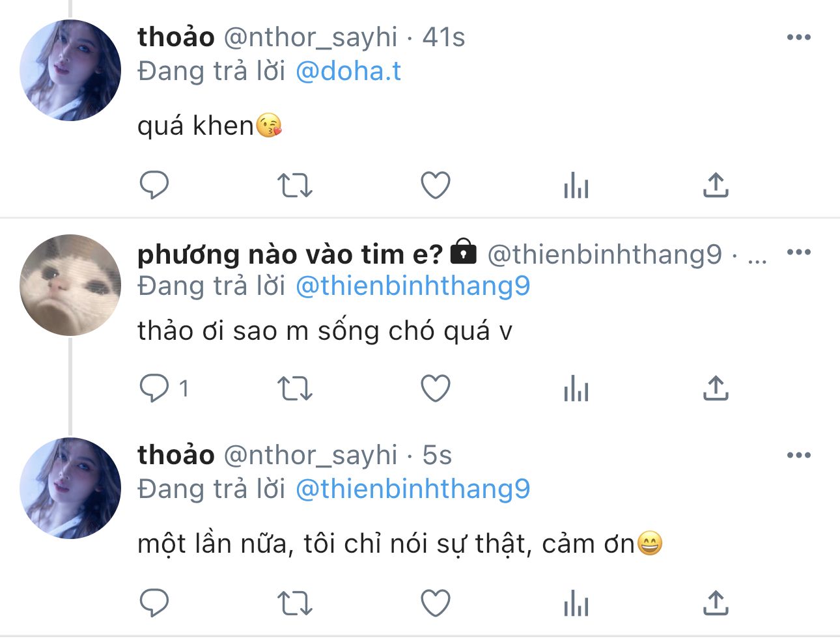Screen dimensions: 840x638
Task: View analytics for "quá khen" tweet
Action: tap(576, 186)
